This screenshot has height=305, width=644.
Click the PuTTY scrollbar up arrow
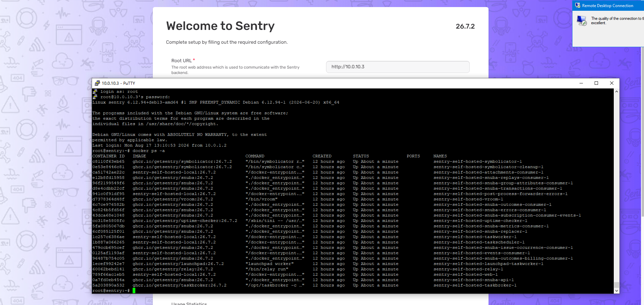616,91
